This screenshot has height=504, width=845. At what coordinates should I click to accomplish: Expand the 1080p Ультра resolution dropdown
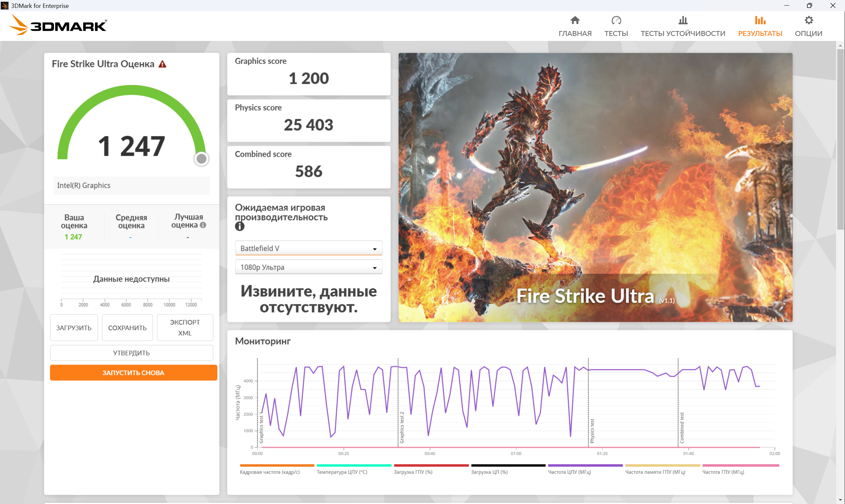pyautogui.click(x=308, y=267)
